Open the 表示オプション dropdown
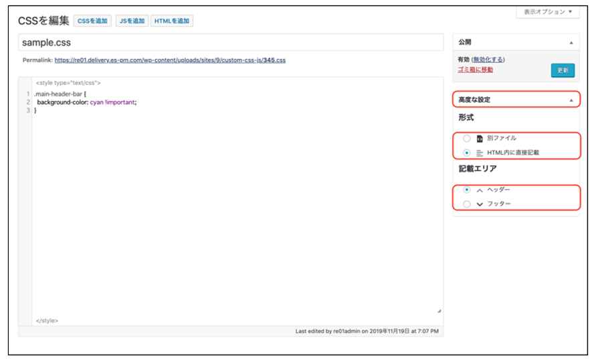The height and width of the screenshot is (364, 594). 547,12
